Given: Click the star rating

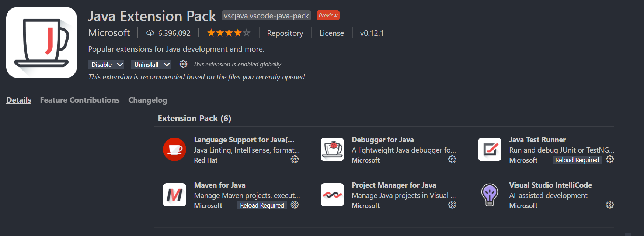Looking at the screenshot, I should tap(229, 33).
